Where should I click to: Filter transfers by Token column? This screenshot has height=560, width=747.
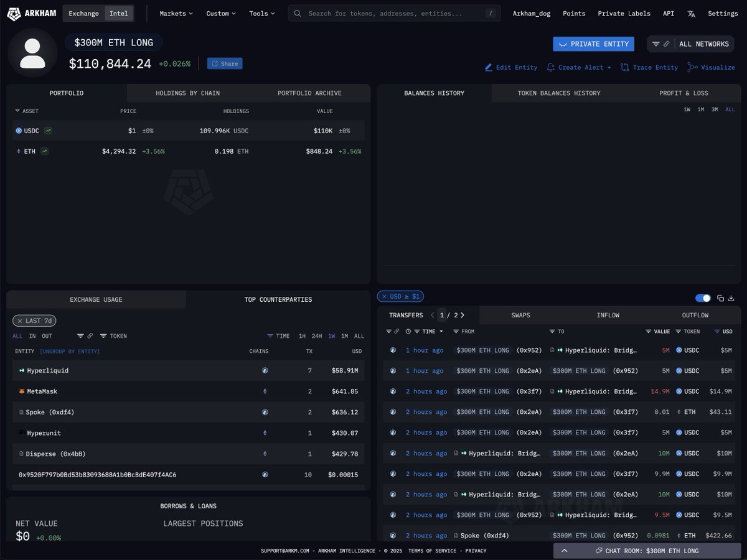click(679, 332)
